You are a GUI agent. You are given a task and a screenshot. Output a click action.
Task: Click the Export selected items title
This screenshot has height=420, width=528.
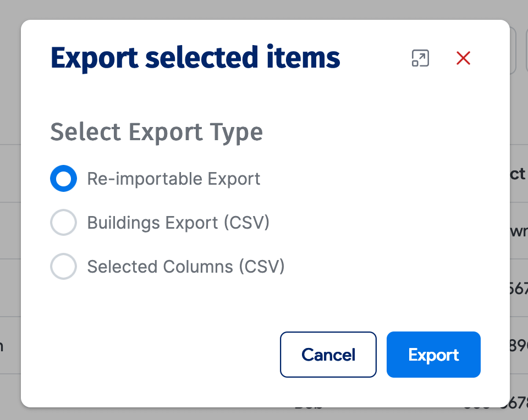[x=195, y=58]
